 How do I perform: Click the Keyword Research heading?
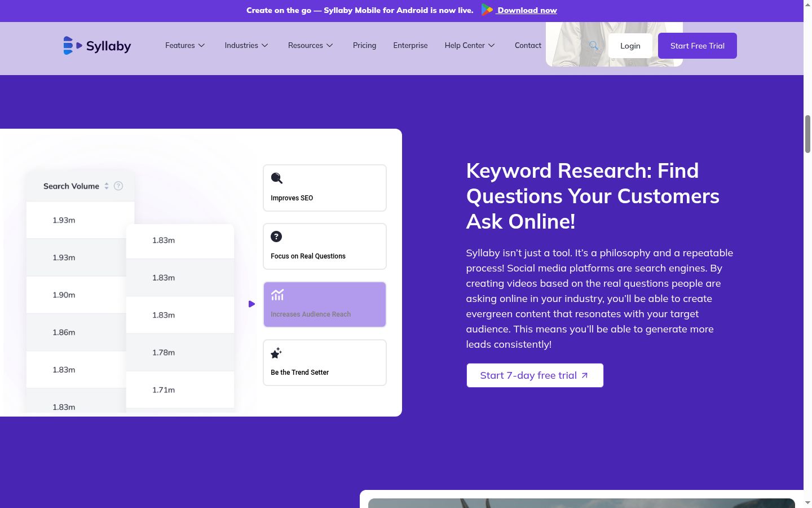click(x=593, y=196)
